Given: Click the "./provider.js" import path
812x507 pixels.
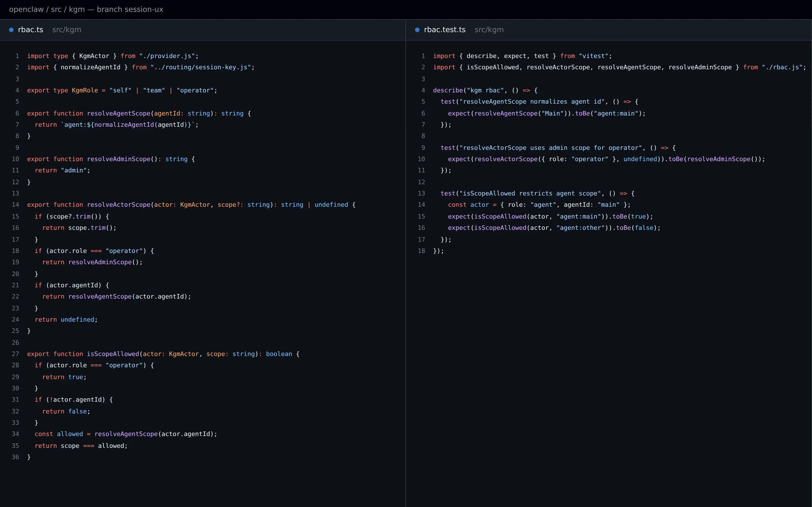Looking at the screenshot, I should pos(167,56).
